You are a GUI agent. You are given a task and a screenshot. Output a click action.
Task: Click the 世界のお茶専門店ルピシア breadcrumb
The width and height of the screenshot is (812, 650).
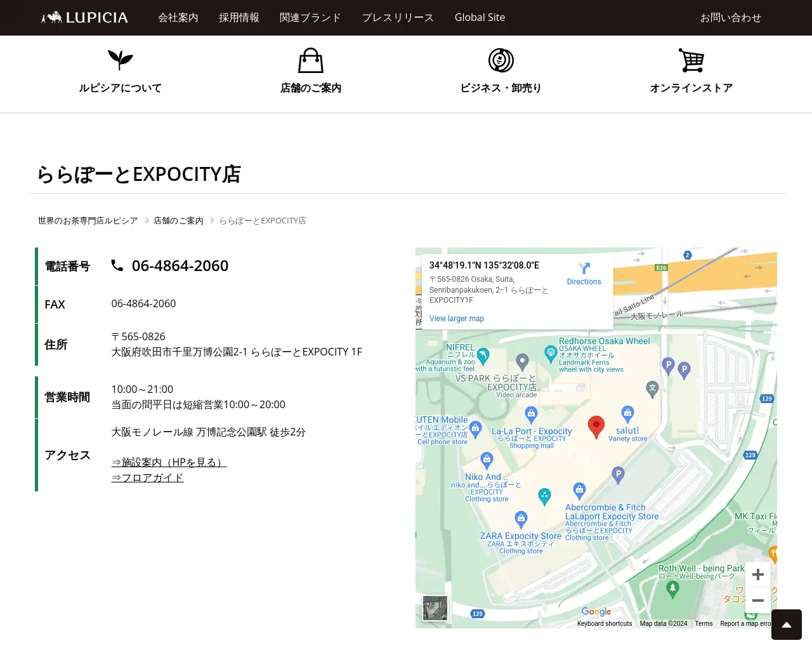(87, 220)
